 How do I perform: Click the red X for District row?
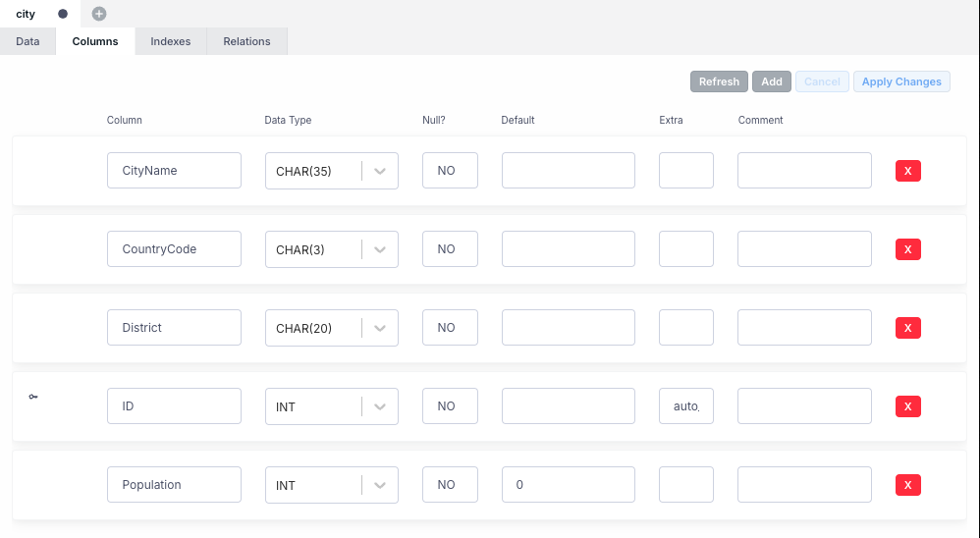point(907,328)
